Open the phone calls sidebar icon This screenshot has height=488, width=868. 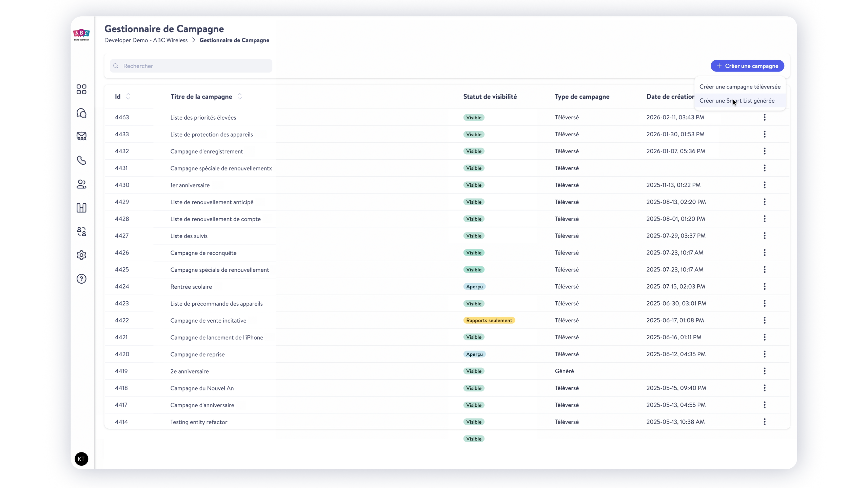tap(81, 160)
